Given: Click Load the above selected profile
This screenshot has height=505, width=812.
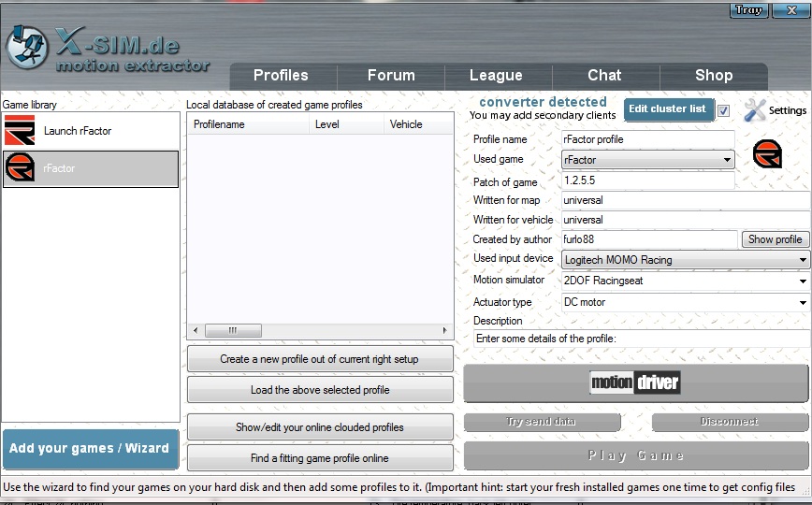Looking at the screenshot, I should [x=320, y=390].
